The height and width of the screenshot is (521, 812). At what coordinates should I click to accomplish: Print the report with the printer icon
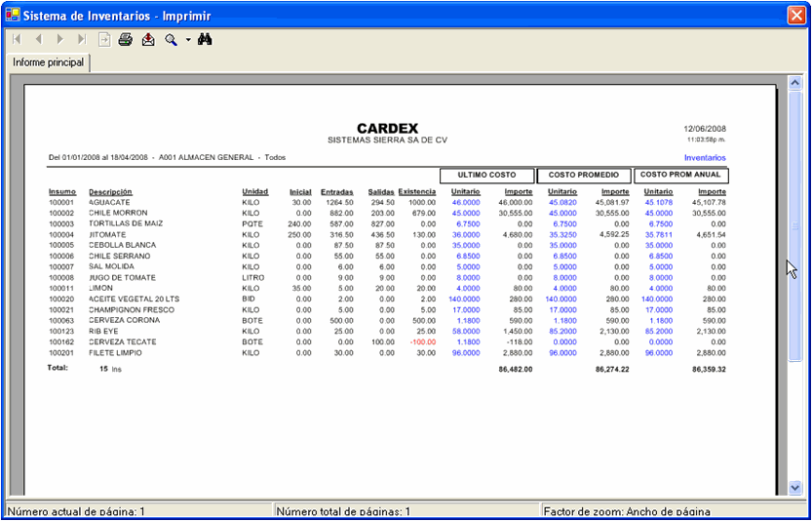coord(126,40)
